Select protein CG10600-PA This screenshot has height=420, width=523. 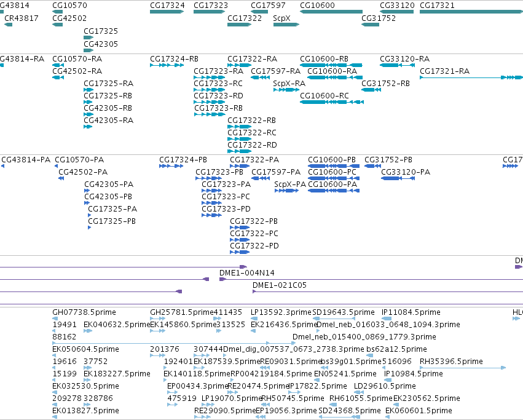[x=334, y=191]
